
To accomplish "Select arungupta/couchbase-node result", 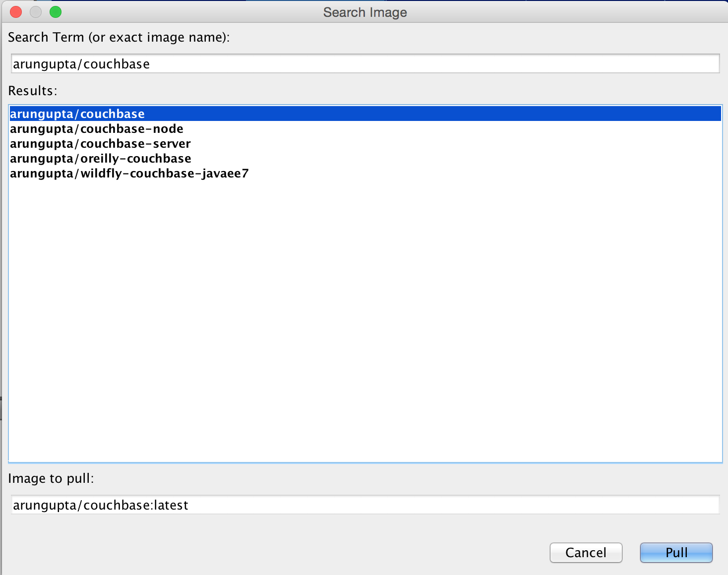I will [365, 128].
